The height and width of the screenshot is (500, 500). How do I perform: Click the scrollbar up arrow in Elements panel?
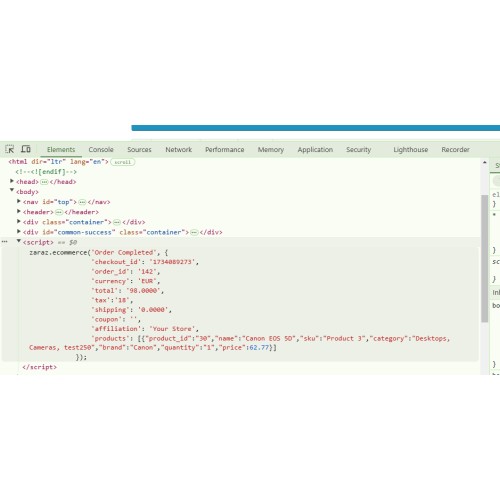(x=484, y=162)
